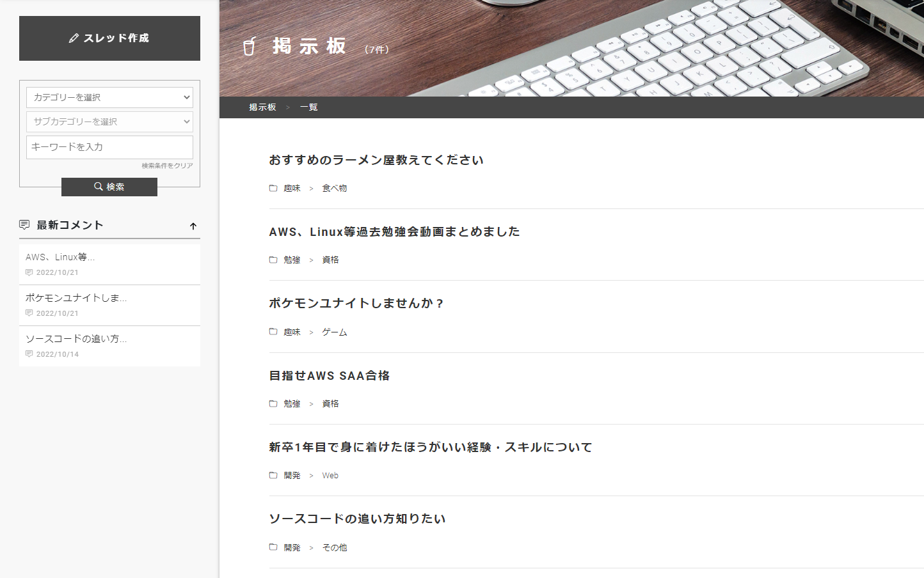Open thread おすすめのラーメン屋教えてください
The width and height of the screenshot is (924, 578).
(376, 160)
